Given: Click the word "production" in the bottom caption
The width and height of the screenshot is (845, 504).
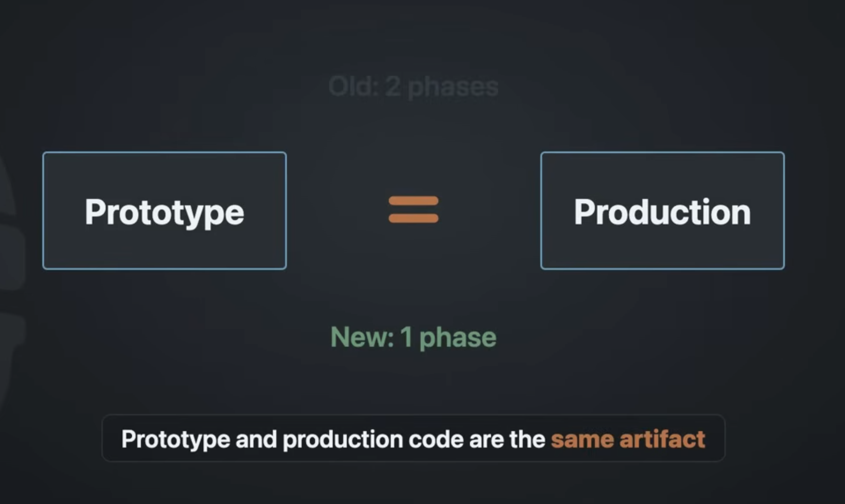Looking at the screenshot, I should point(343,440).
